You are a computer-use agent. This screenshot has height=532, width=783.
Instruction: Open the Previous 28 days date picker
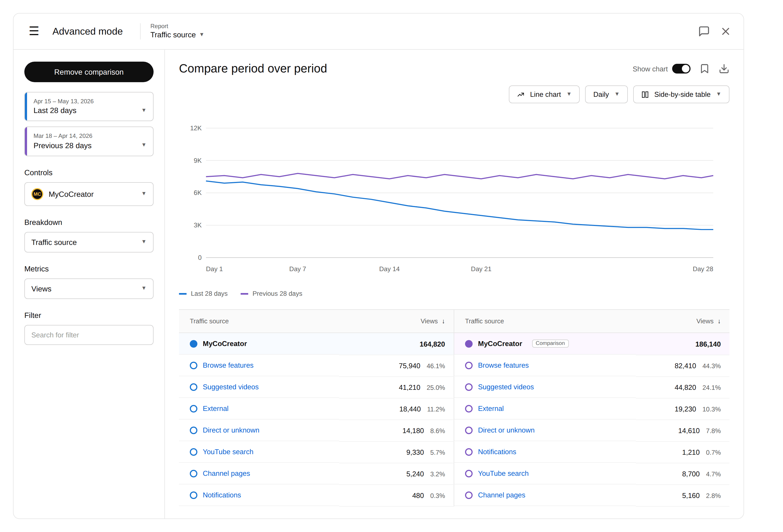[89, 141]
